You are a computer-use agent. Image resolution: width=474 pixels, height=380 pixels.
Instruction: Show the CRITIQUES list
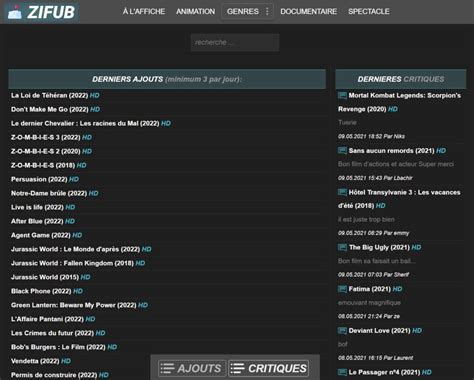(x=269, y=369)
